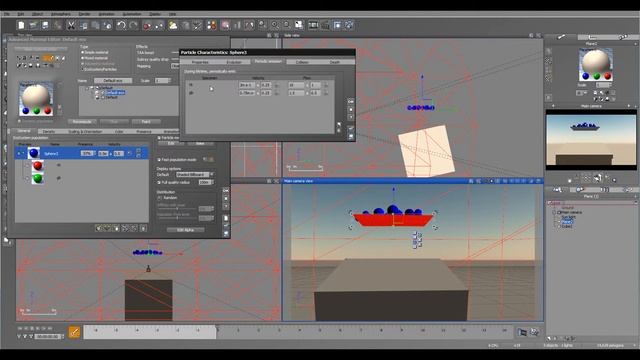This screenshot has width=640, height=360.
Task: Select the Simple material radio button
Action: click(x=82, y=53)
